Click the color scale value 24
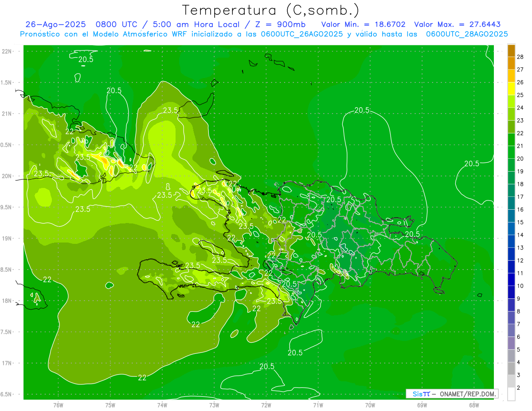This screenshot has height=411, width=532. [521, 108]
